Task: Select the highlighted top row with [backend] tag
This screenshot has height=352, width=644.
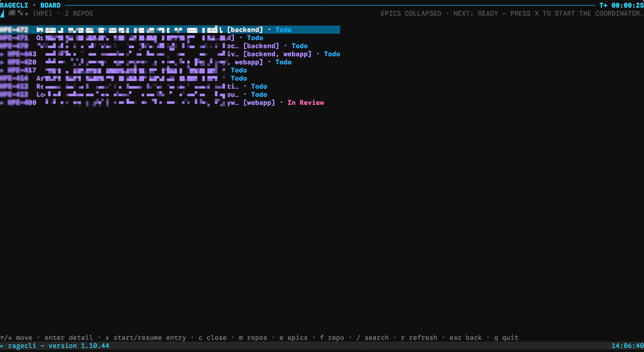Action: tap(170, 30)
